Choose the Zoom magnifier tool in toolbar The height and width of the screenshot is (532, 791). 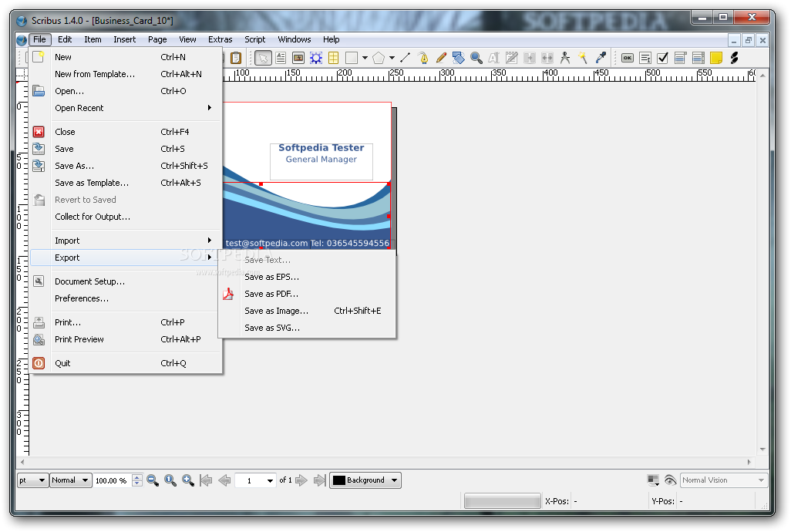[476, 58]
